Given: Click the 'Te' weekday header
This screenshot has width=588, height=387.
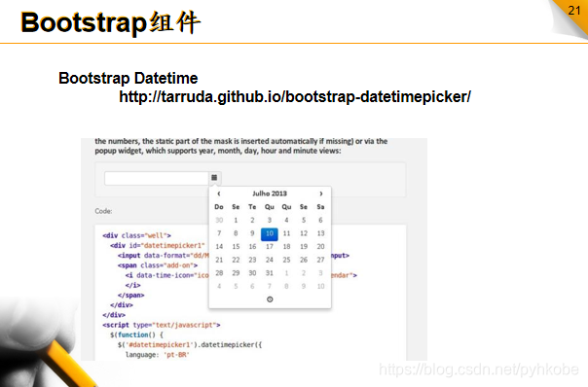Looking at the screenshot, I should tap(252, 207).
